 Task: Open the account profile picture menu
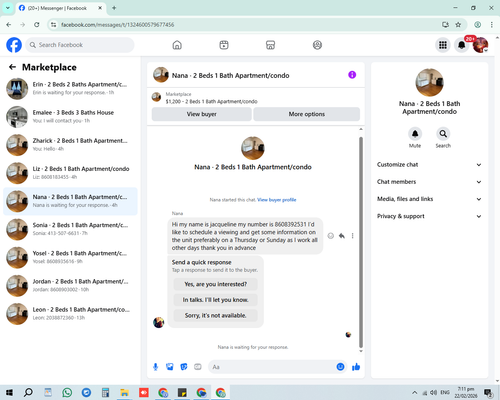(x=480, y=45)
